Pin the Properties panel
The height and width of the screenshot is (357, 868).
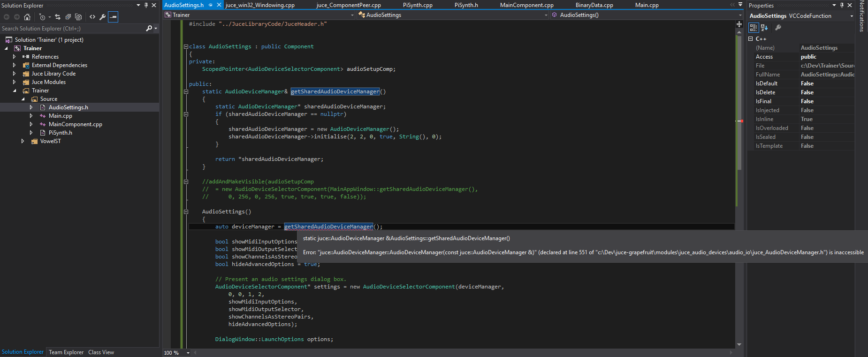coord(842,5)
